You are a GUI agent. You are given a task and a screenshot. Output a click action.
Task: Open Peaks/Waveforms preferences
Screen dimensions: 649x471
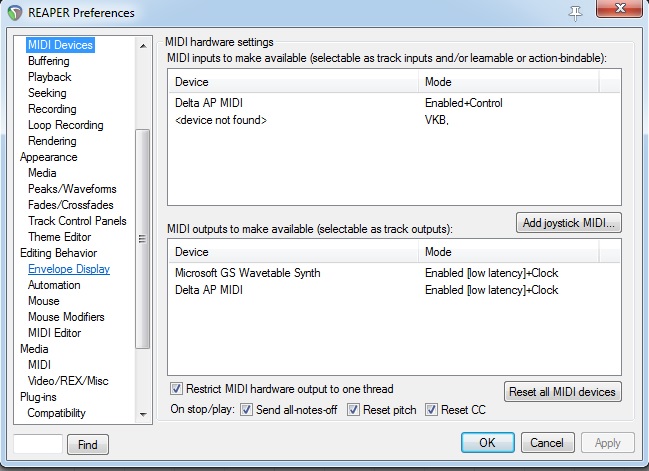tap(72, 189)
